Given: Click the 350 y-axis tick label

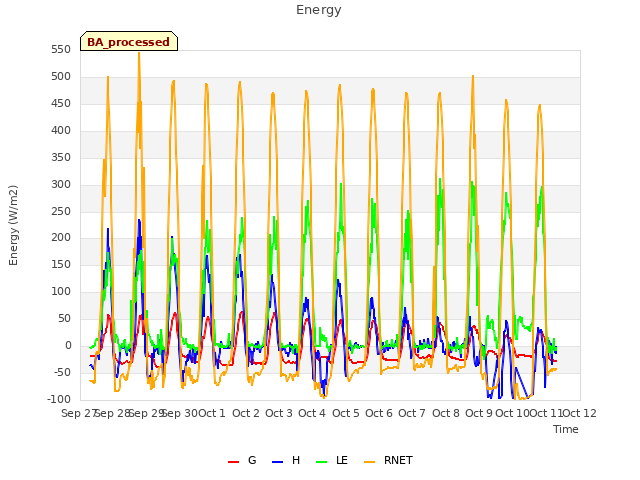Looking at the screenshot, I should pos(61,157).
